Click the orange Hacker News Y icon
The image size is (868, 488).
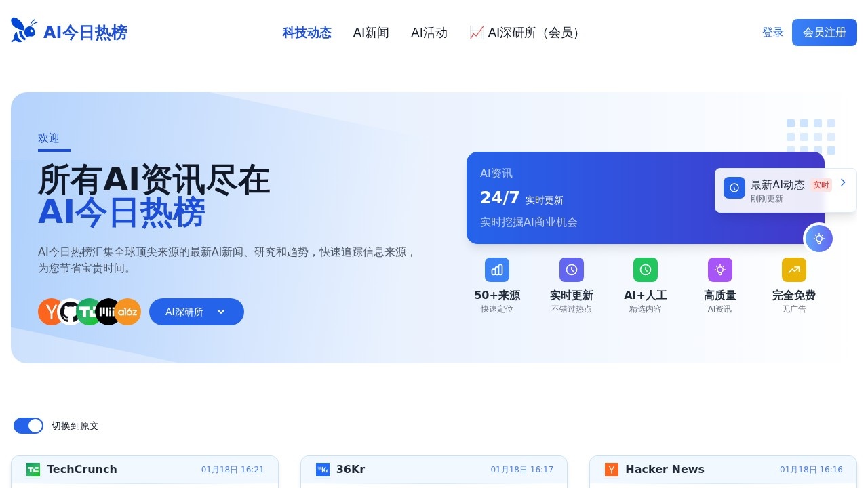point(611,469)
